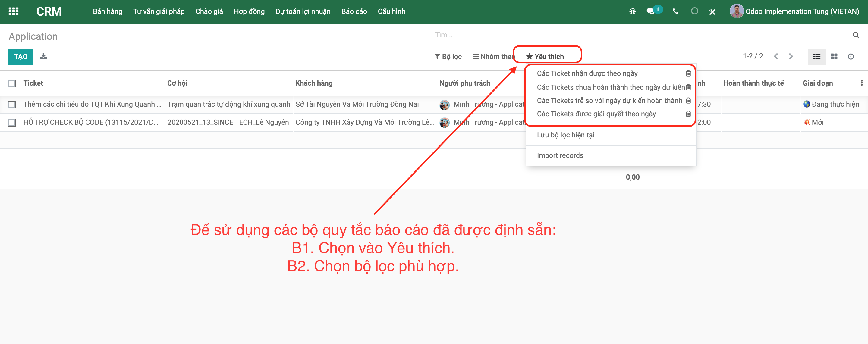The height and width of the screenshot is (344, 868).
Task: Open the 'Báo cáo' menu
Action: 354,11
